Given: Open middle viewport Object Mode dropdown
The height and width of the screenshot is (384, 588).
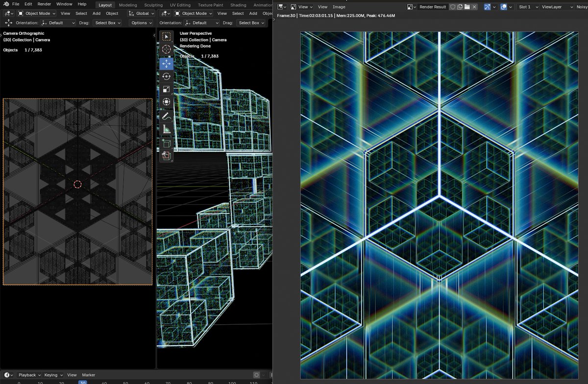Looking at the screenshot, I should pyautogui.click(x=194, y=13).
